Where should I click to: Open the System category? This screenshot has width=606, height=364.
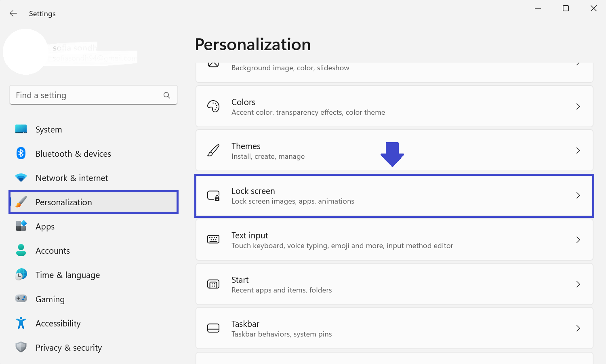tap(48, 130)
